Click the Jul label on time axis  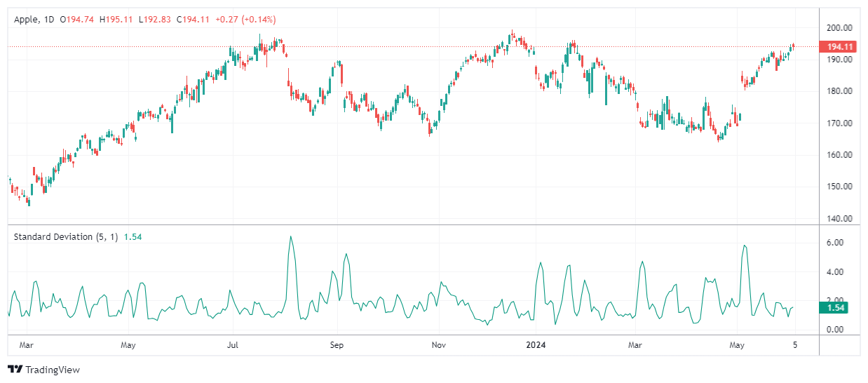[x=233, y=345]
